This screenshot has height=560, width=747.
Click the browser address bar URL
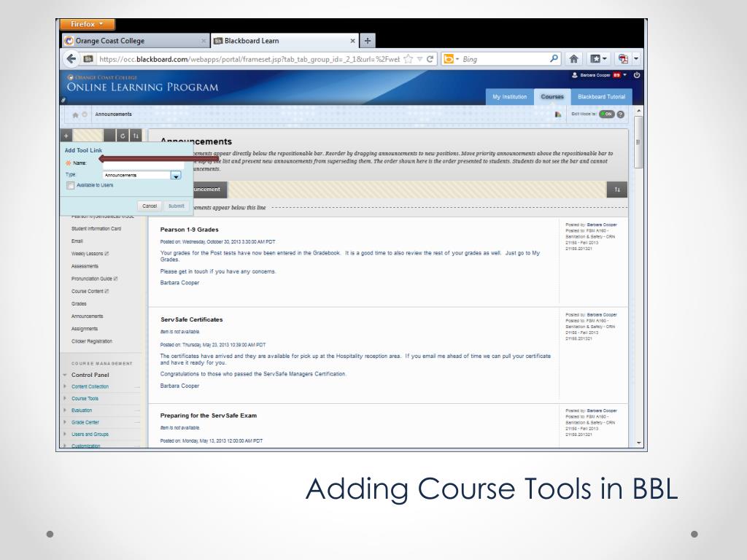249,59
